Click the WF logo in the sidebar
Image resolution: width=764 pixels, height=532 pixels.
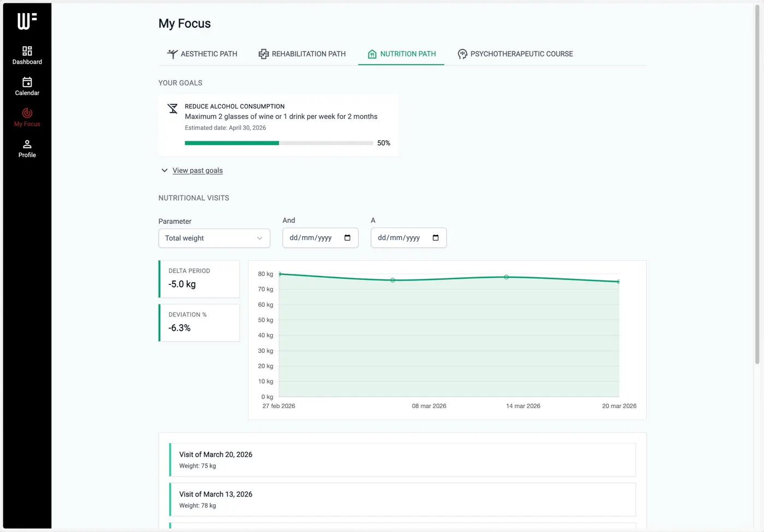[27, 21]
